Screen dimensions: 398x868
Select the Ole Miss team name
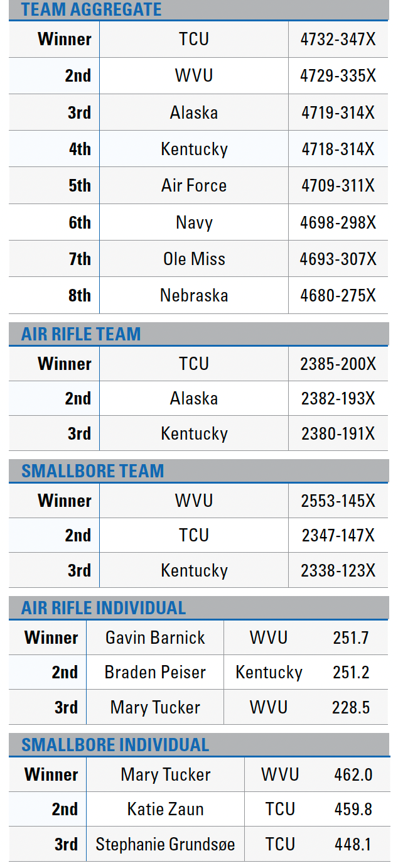click(x=194, y=259)
